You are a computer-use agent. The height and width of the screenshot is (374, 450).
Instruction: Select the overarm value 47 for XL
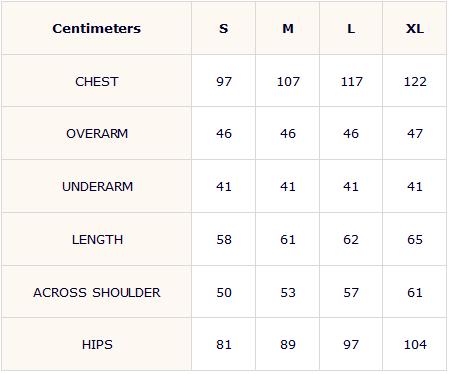(415, 134)
